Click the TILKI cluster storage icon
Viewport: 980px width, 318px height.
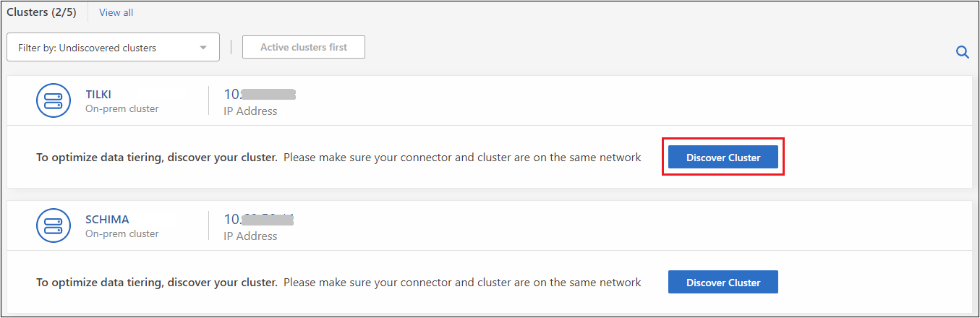(x=54, y=101)
